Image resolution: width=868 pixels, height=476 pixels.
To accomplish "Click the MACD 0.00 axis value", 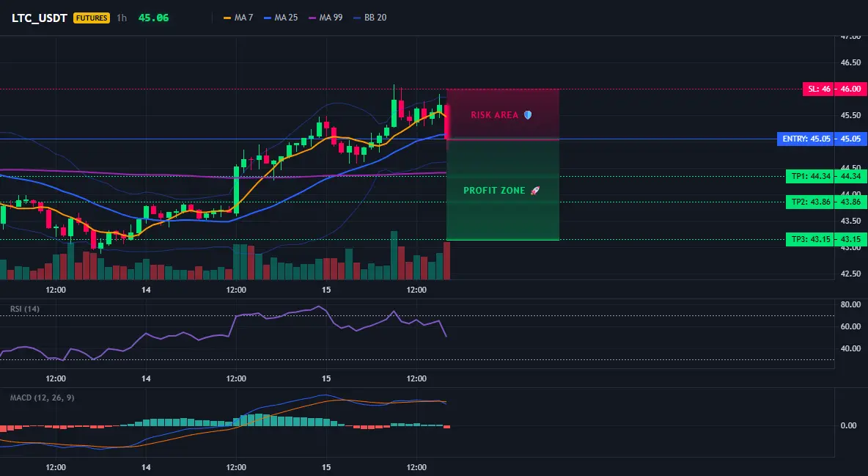I will tap(849, 425).
